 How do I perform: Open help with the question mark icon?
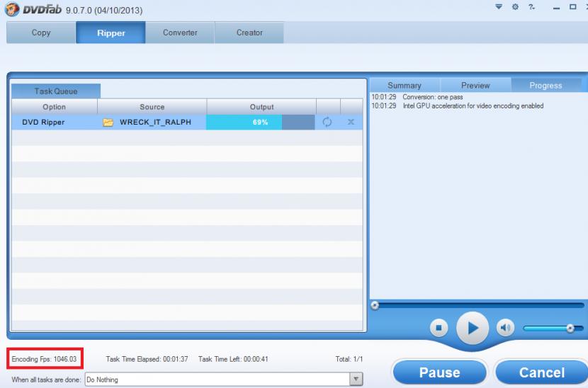coord(531,6)
